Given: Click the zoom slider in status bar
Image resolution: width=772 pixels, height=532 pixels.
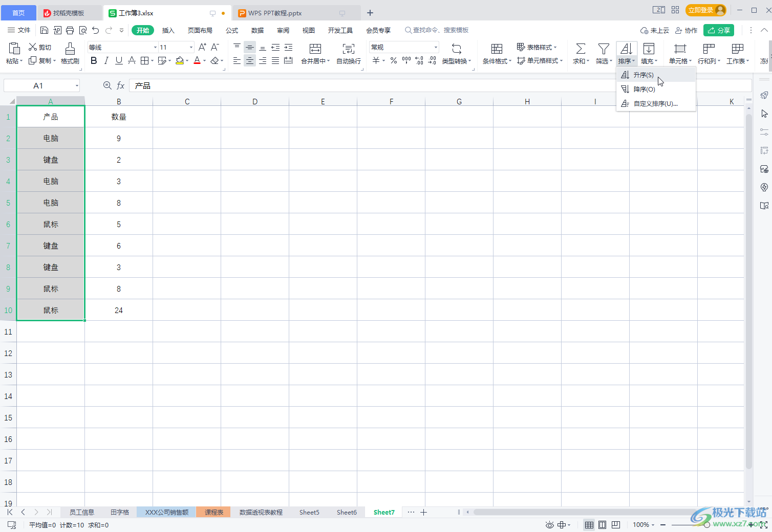Looking at the screenshot, I should click(x=707, y=525).
